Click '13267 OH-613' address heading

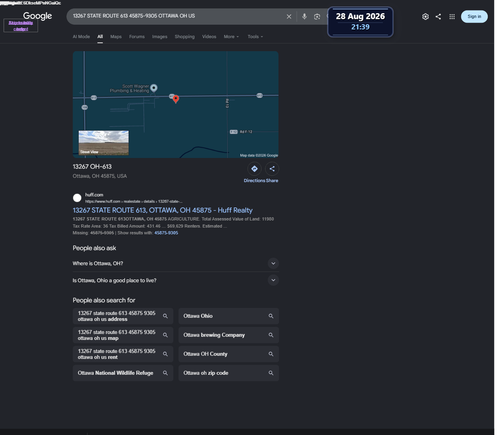click(92, 167)
